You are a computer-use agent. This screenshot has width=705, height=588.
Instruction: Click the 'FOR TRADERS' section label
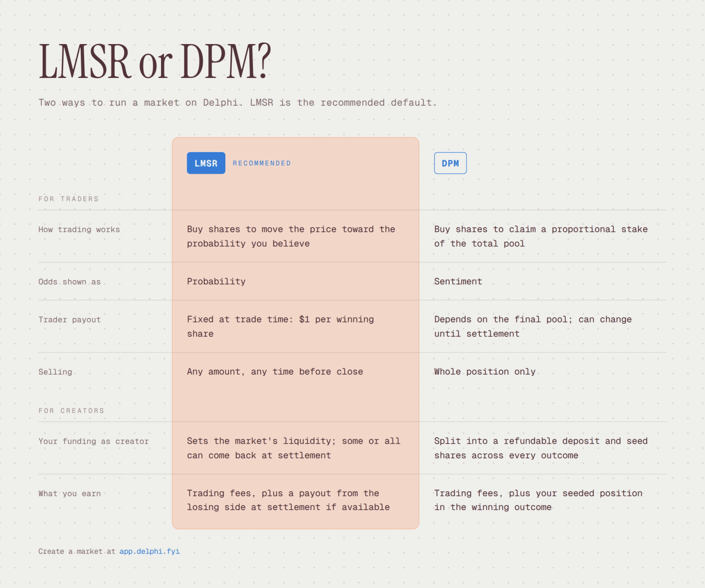[69, 199]
